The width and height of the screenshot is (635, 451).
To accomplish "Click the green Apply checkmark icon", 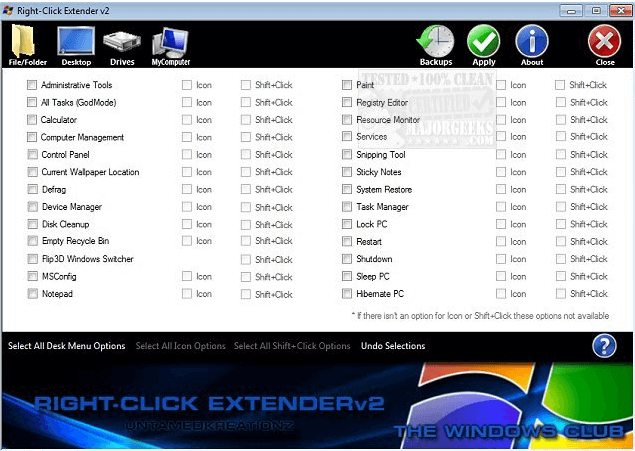I will 484,45.
